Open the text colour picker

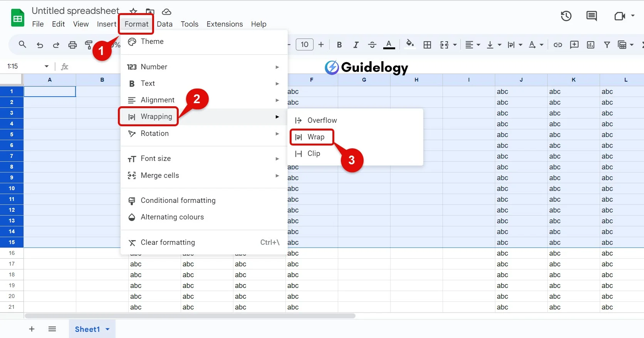[x=389, y=45]
